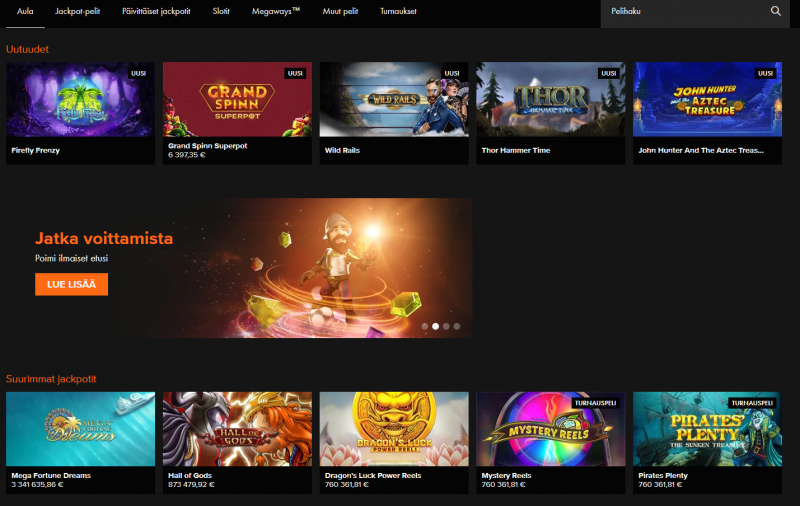Switch to Turnaukset tab
Viewport: 800px width, 506px height.
398,11
